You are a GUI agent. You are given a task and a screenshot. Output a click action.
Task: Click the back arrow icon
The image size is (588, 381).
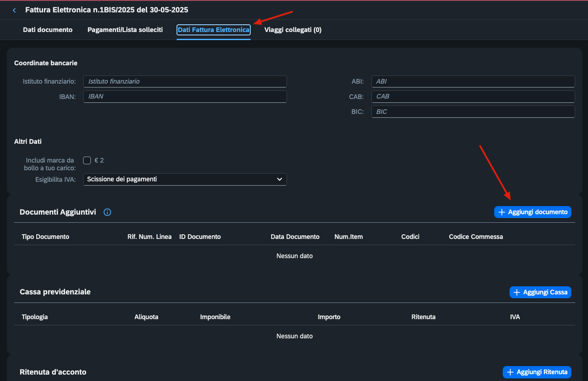tap(14, 10)
